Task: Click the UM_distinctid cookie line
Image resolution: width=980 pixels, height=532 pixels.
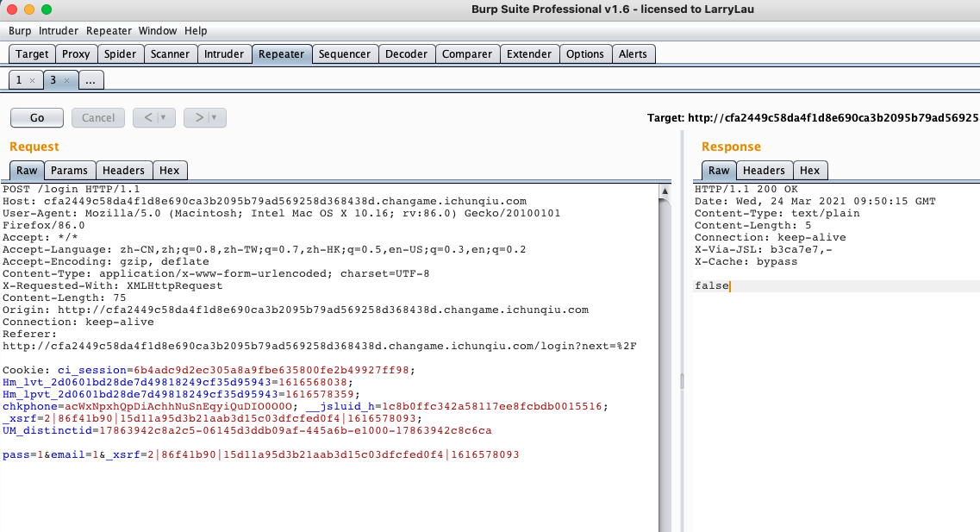Action: click(247, 431)
